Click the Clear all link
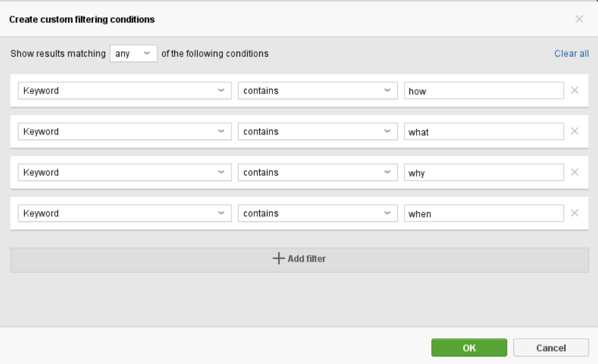598x364 pixels. 571,54
